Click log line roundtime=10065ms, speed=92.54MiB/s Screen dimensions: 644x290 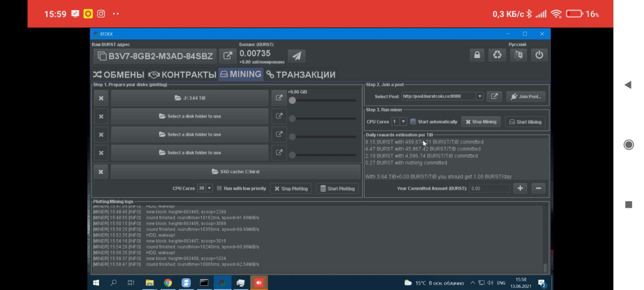pyautogui.click(x=176, y=264)
